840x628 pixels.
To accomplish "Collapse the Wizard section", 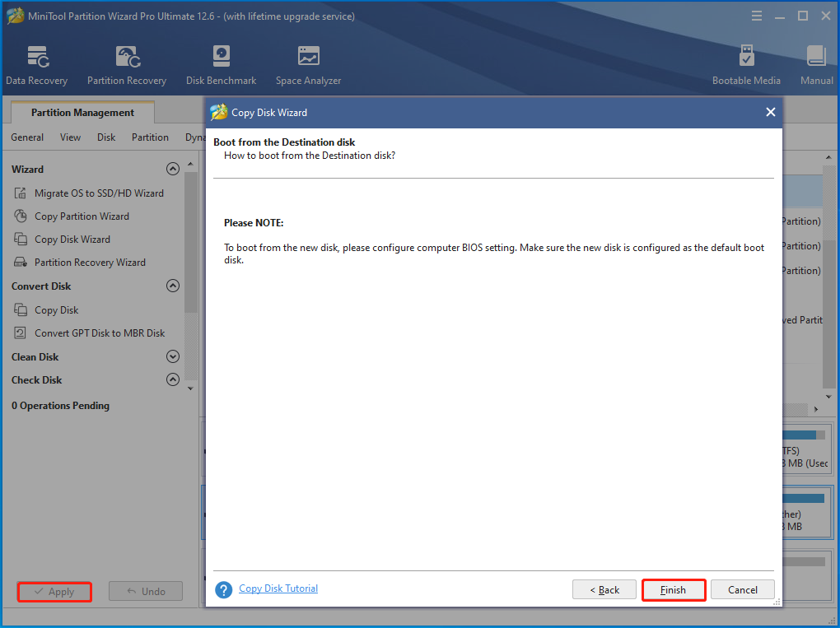I will coord(172,170).
